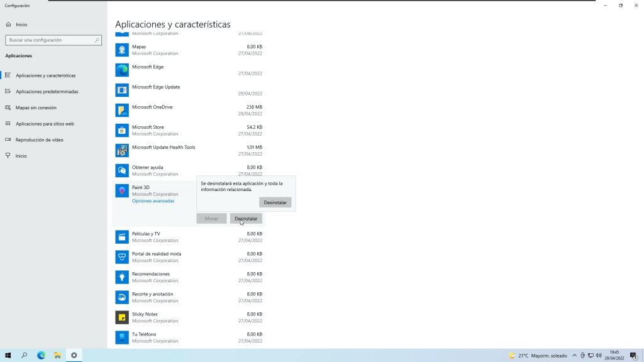The image size is (644, 362).
Task: Click the Paint 3D app icon
Action: tap(122, 190)
